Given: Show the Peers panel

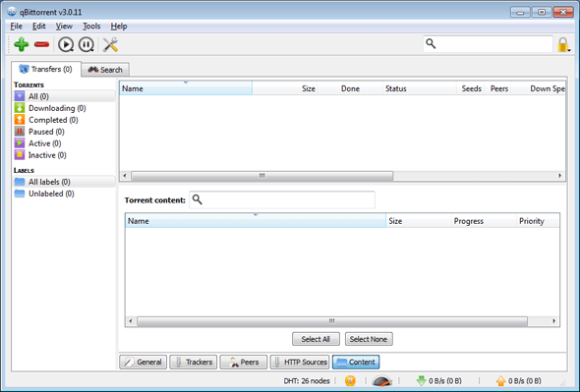Looking at the screenshot, I should coord(244,363).
